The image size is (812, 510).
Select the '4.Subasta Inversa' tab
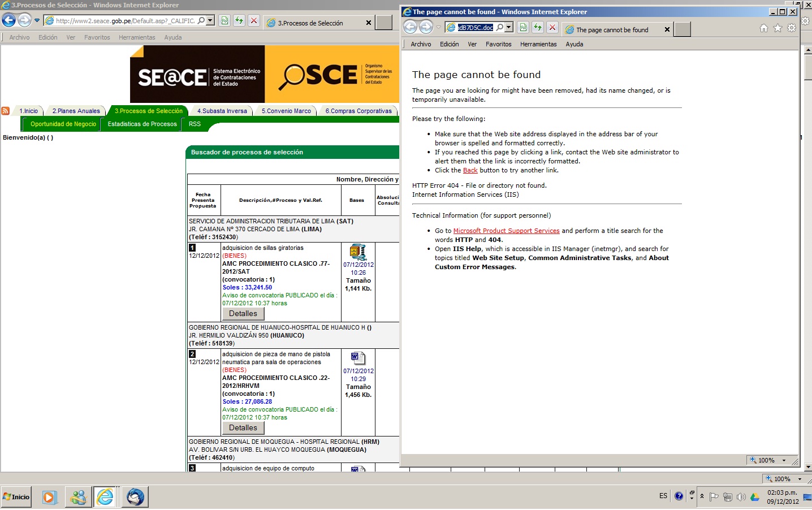(222, 111)
